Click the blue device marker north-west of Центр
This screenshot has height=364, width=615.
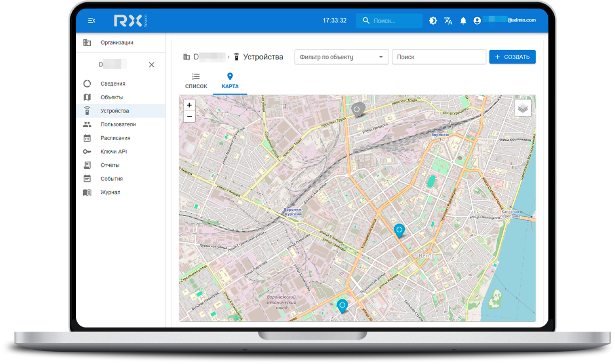pyautogui.click(x=399, y=231)
